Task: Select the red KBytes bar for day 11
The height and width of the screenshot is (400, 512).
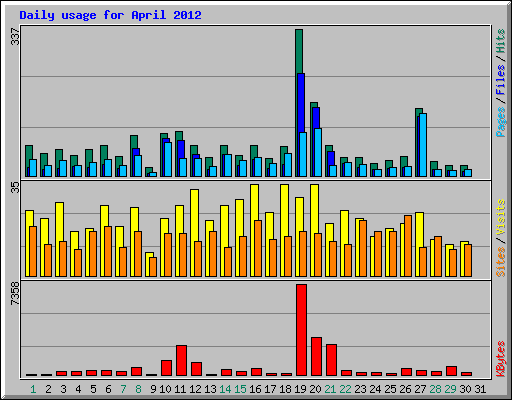Action: point(181,361)
